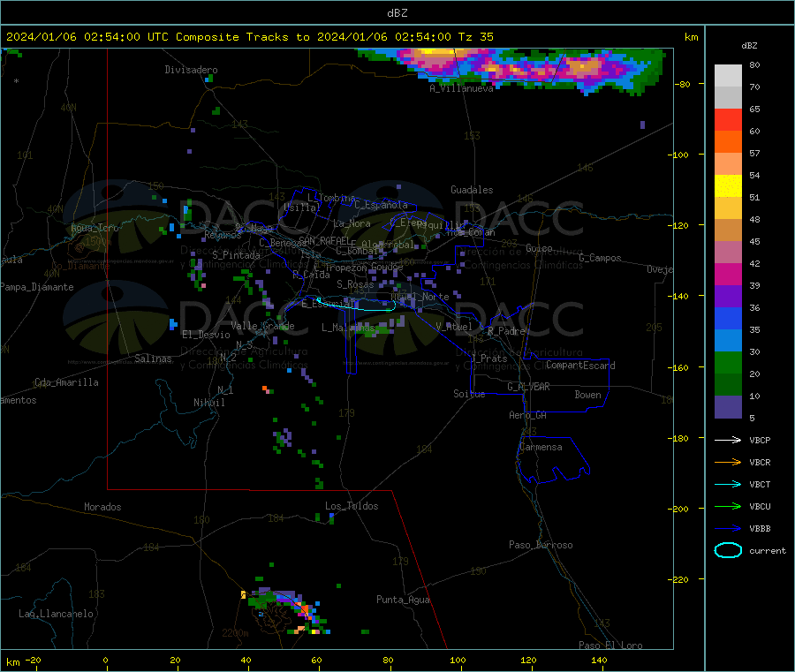Click the 'VBCP' legend label
This screenshot has height=672, width=795.
pos(760,441)
